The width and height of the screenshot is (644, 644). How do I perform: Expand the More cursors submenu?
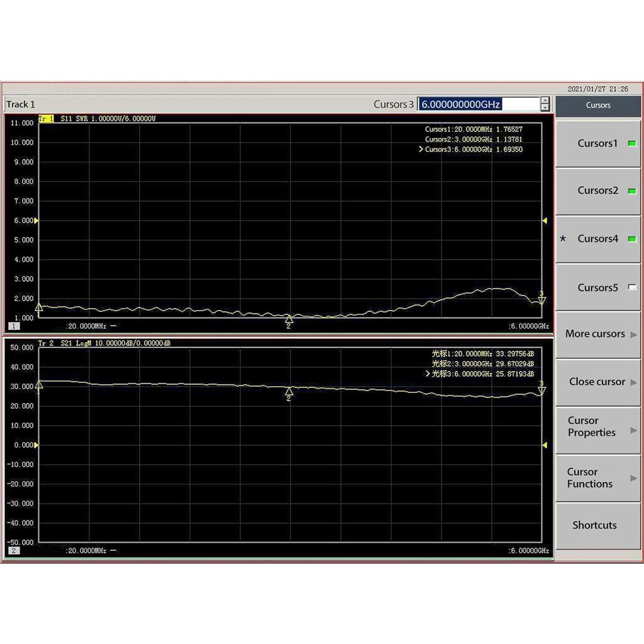598,334
